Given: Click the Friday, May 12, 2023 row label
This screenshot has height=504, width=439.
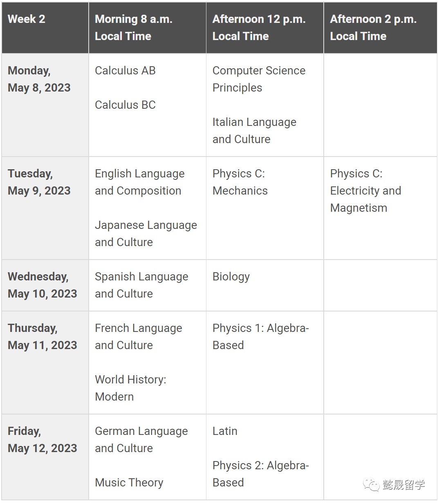Looking at the screenshot, I should pos(42,439).
